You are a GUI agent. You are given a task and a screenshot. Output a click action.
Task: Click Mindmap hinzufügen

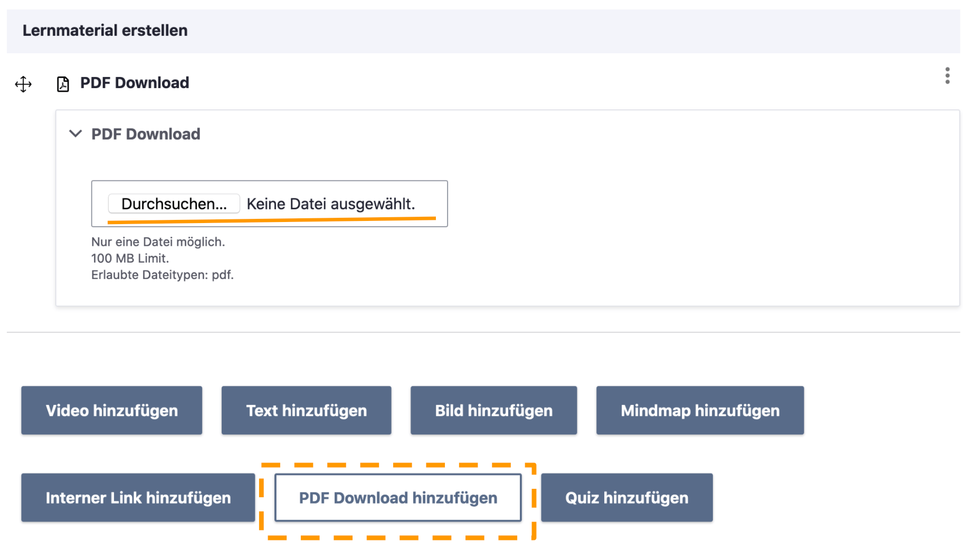click(x=699, y=410)
